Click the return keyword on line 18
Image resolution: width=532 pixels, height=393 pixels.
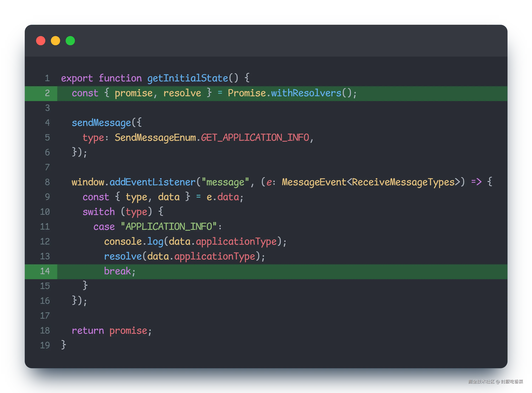[88, 331]
